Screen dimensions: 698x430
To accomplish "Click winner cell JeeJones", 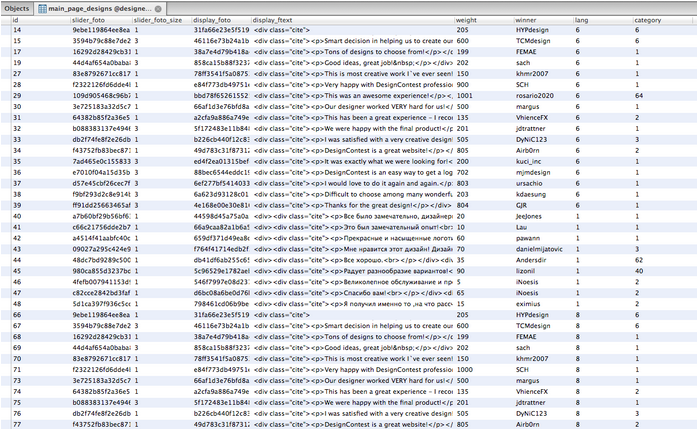I will pyautogui.click(x=529, y=216).
